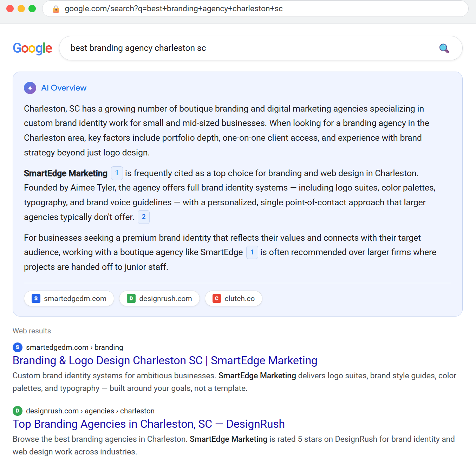Minimize the window with the yellow button
Screen dimensions: 476x459
coord(21,9)
